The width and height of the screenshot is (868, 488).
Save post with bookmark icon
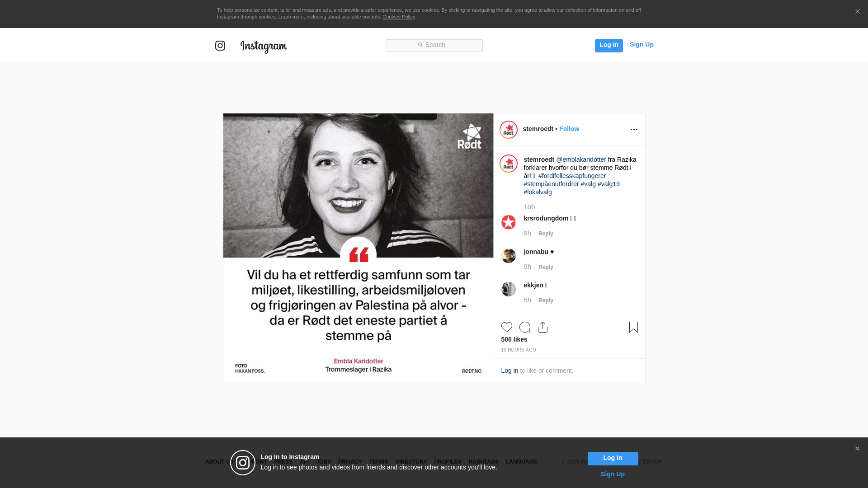pos(633,327)
